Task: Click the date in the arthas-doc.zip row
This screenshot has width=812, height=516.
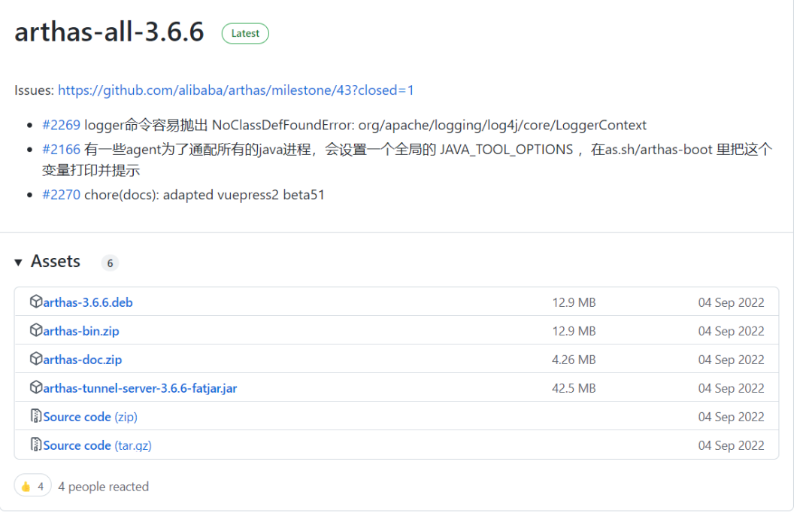Action: (732, 360)
